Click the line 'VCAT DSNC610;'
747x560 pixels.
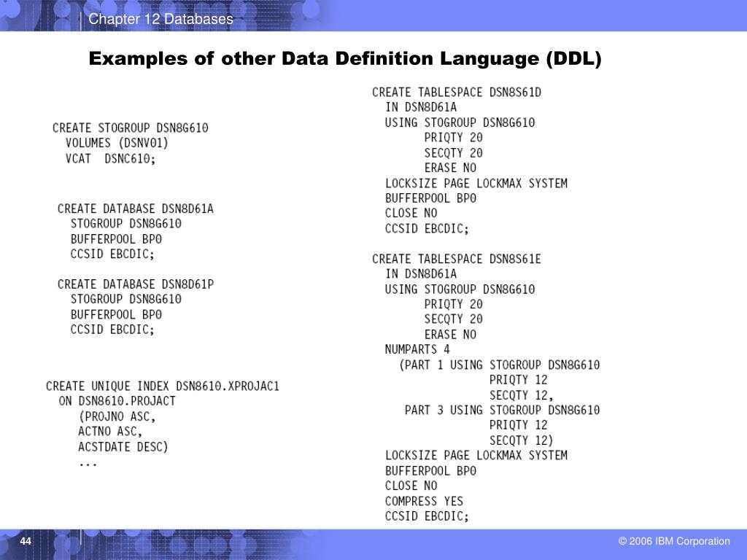click(111, 158)
